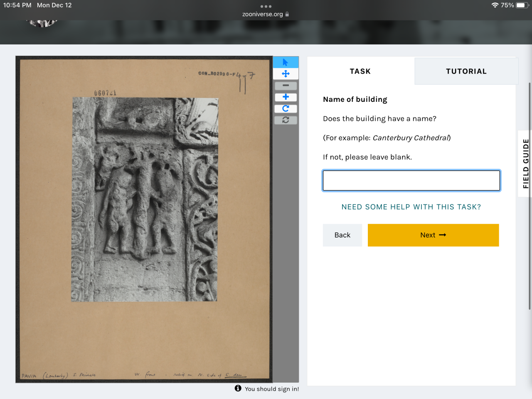Click the mounted photograph of the relief
This screenshot has height=399, width=532.
pyautogui.click(x=145, y=199)
